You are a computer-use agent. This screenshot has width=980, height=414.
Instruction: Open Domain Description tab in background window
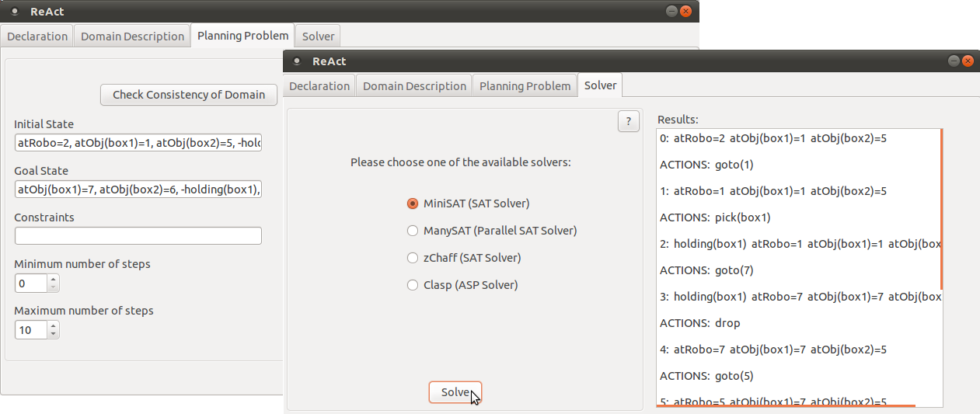pyautogui.click(x=132, y=37)
